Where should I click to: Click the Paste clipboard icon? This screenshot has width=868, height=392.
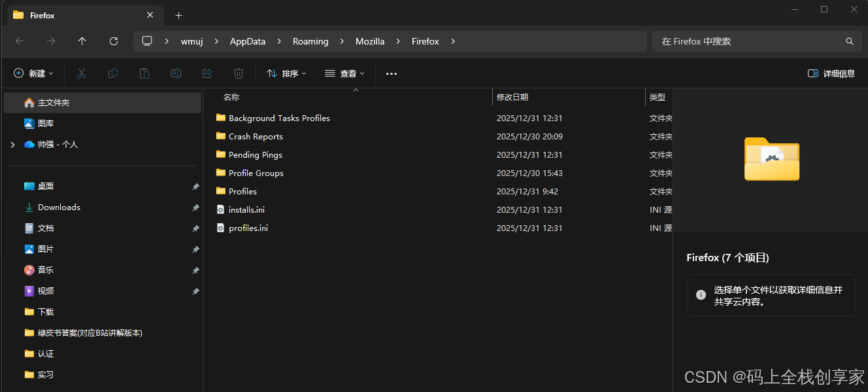tap(144, 73)
